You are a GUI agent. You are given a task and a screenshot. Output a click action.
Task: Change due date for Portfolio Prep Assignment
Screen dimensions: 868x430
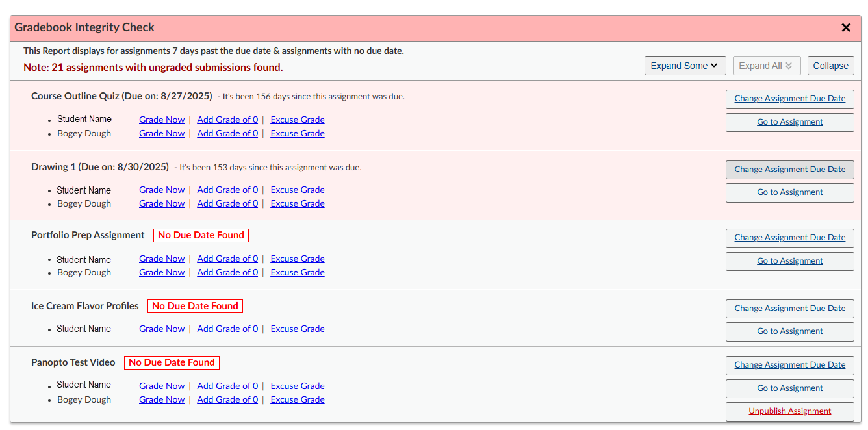click(789, 238)
